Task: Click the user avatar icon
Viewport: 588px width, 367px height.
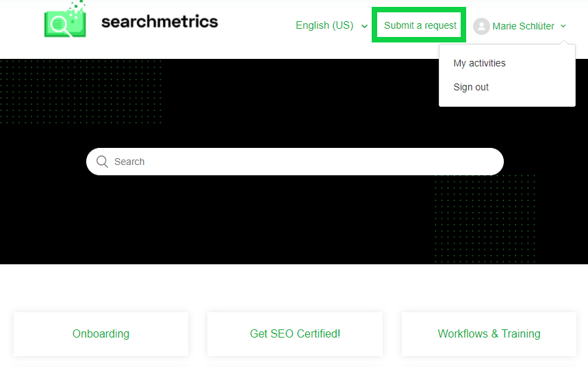Action: click(x=481, y=26)
